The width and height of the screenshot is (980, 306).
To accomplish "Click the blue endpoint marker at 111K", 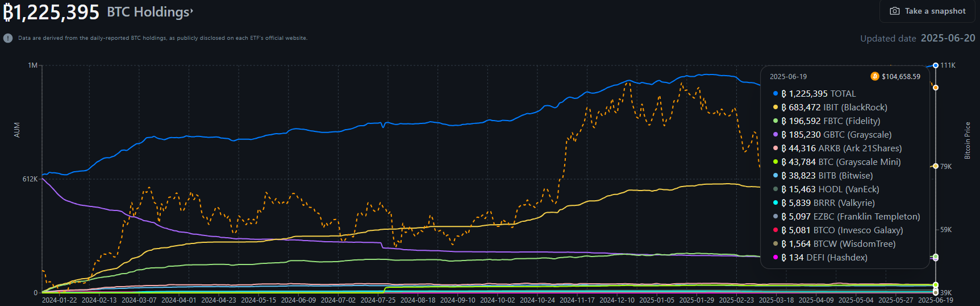I will tap(936, 65).
